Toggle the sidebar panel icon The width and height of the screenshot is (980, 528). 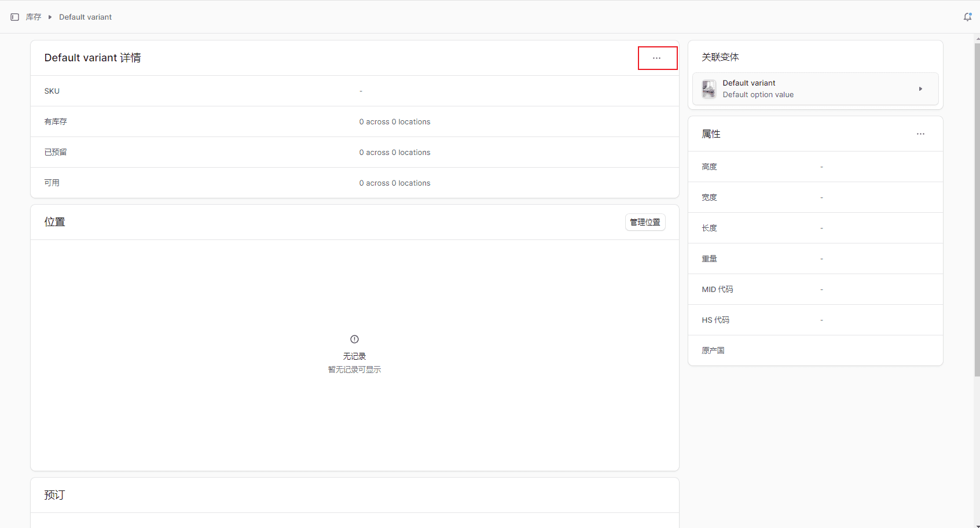point(15,17)
